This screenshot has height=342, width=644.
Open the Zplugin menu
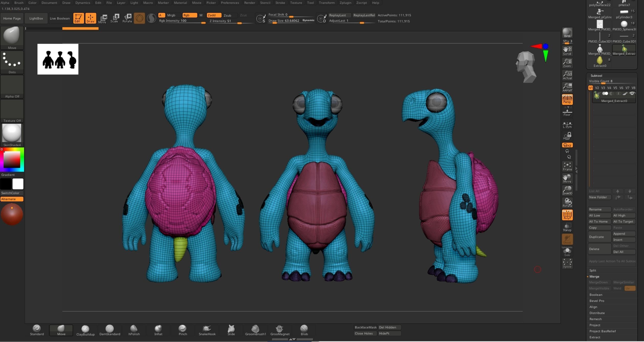coord(345,3)
